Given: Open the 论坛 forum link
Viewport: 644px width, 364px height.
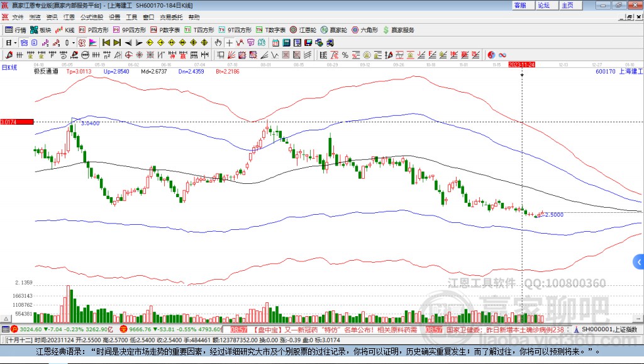Looking at the screenshot, I should click(x=543, y=5).
